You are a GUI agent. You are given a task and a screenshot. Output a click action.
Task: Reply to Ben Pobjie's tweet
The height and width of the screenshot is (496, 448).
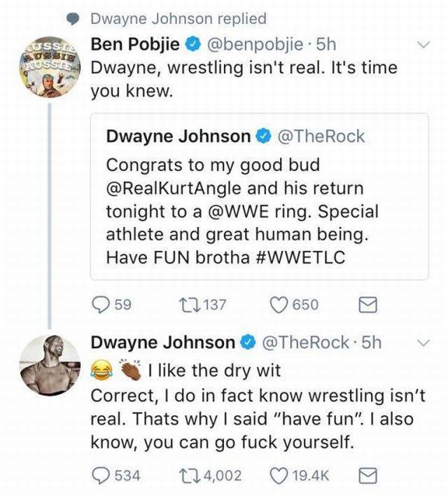coord(102,304)
